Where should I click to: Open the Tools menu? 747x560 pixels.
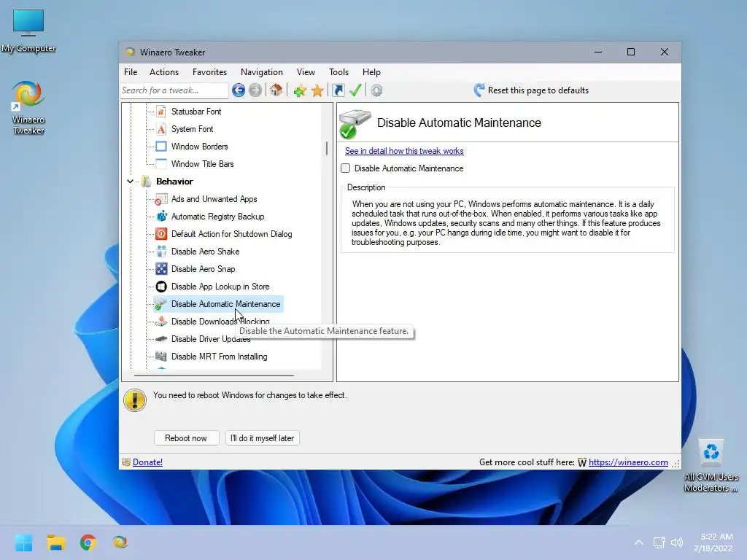(x=338, y=72)
